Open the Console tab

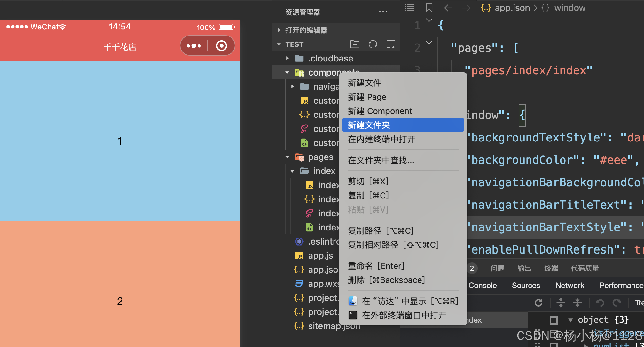(x=482, y=285)
